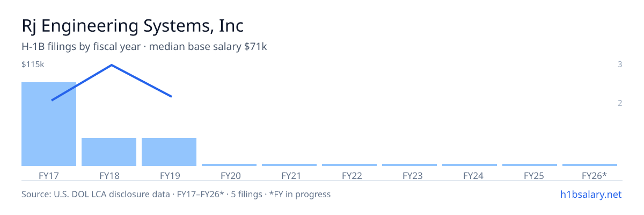Select the FY24 axis label
This screenshot has width=644, height=215.
pos(470,176)
